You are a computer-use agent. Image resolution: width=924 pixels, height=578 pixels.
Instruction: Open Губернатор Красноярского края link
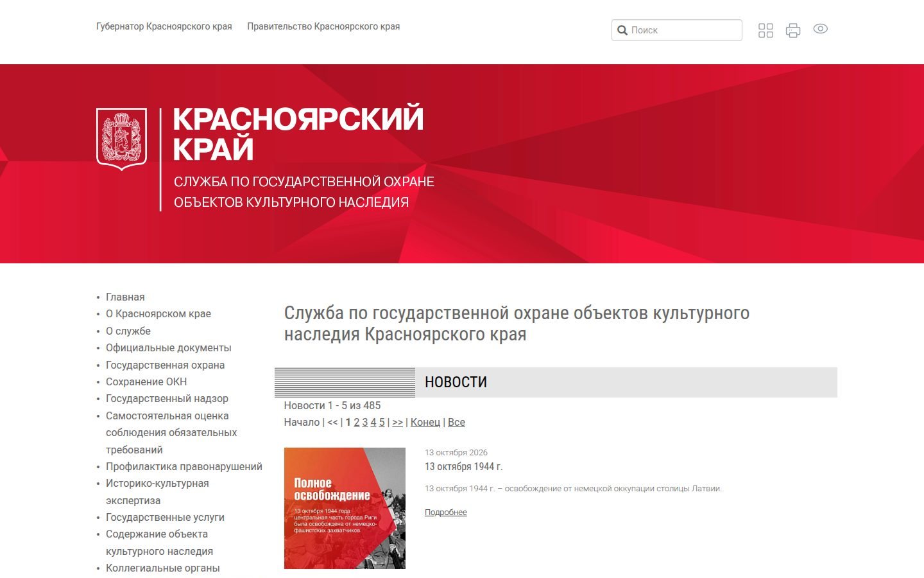(x=164, y=26)
